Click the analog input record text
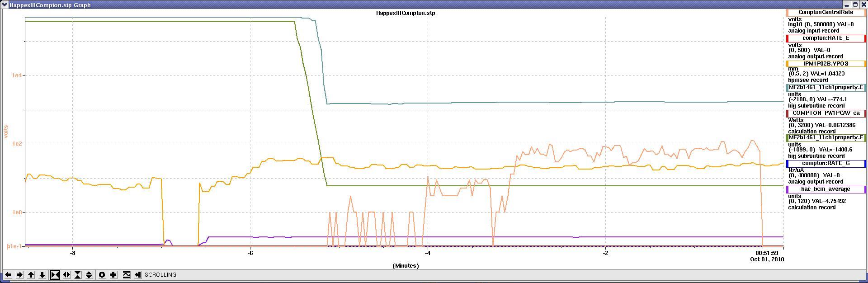Image resolution: width=868 pixels, height=283 pixels. coord(814,31)
